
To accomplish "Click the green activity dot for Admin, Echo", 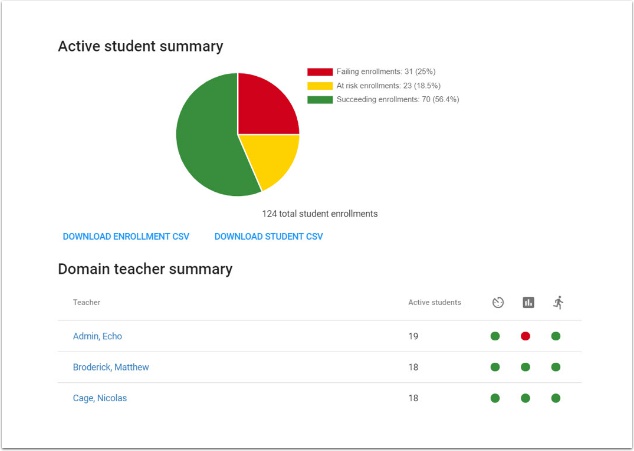I will [556, 336].
